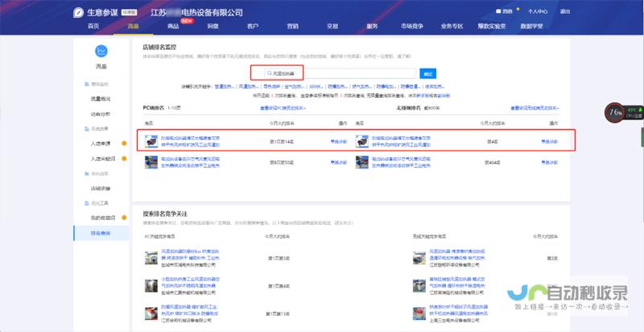Viewport: 644px width, 332px height.
Task: Click the view-more link beside 无线端排名
Action: tap(535, 108)
